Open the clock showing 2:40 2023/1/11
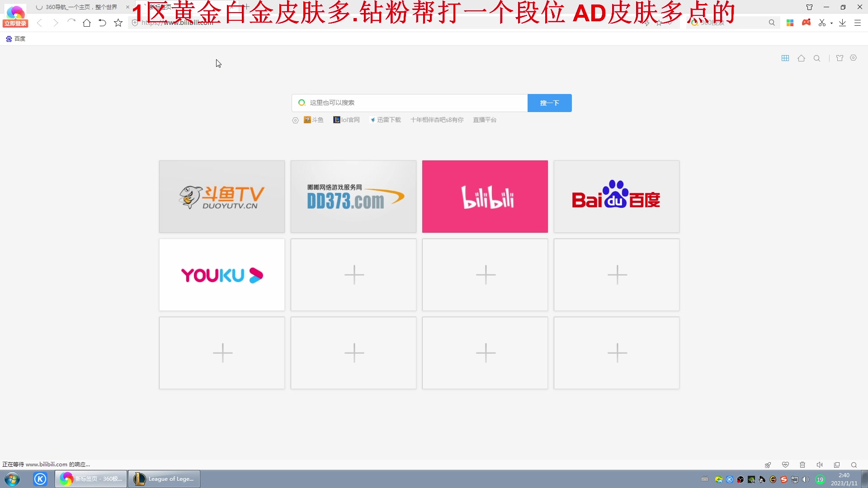The height and width of the screenshot is (488, 868). coord(844,479)
